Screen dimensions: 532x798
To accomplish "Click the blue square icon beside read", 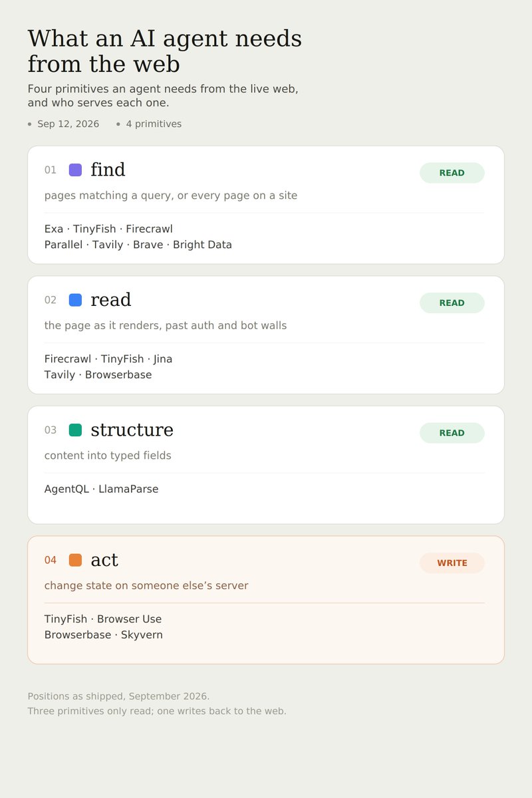I will (75, 300).
